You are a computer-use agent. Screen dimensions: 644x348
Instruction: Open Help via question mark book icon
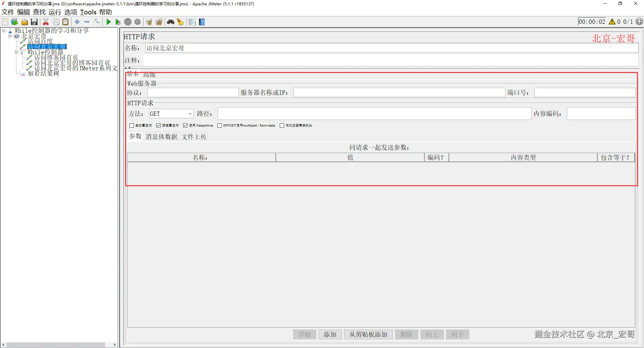tap(202, 22)
